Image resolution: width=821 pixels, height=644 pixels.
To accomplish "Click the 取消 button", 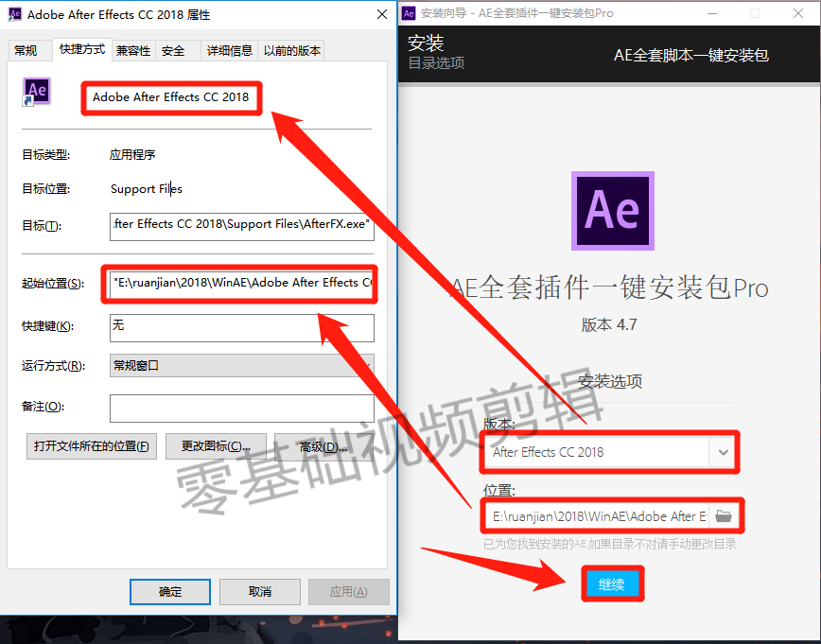I will (x=259, y=590).
